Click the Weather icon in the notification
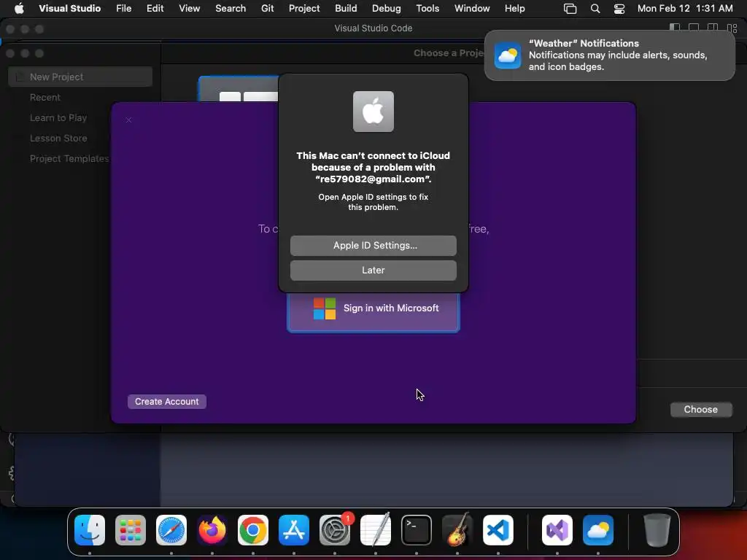Viewport: 747px width, 560px height. coord(508,55)
